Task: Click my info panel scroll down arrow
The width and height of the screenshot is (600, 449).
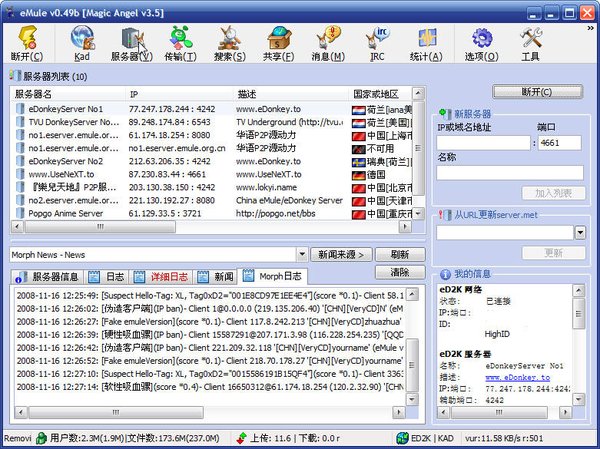Action: (579, 400)
